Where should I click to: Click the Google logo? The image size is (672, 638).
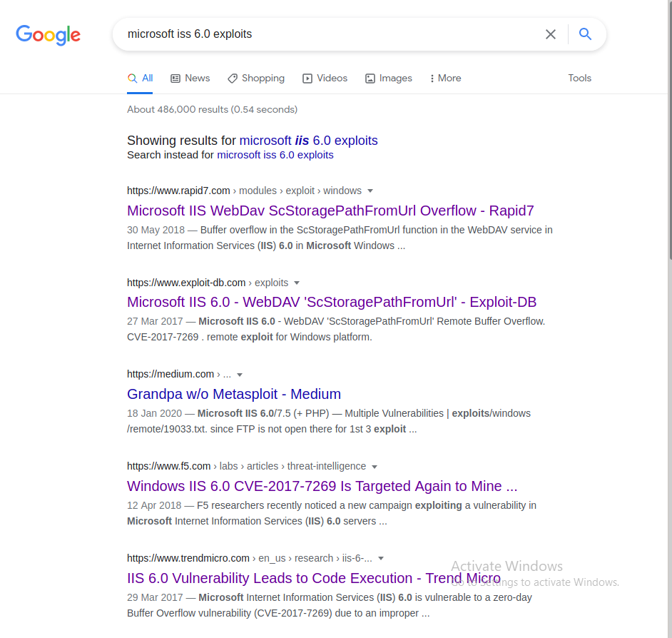[x=48, y=34]
